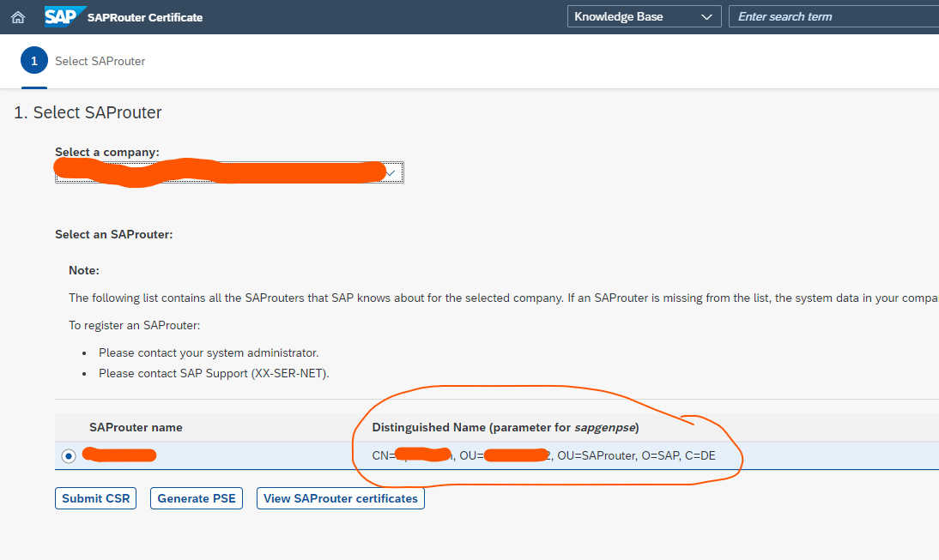Click the To register an SAProuter text

[135, 326]
